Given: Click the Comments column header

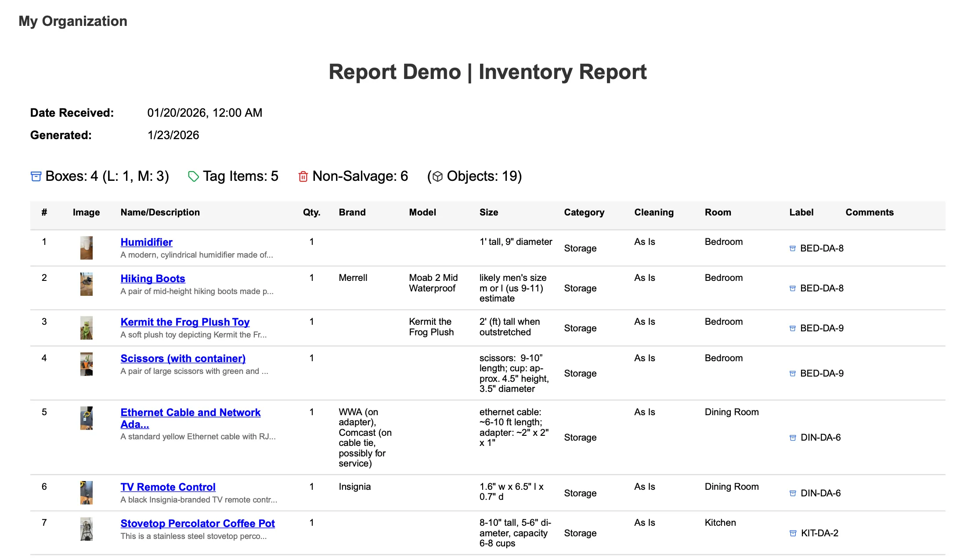Looking at the screenshot, I should 870,212.
